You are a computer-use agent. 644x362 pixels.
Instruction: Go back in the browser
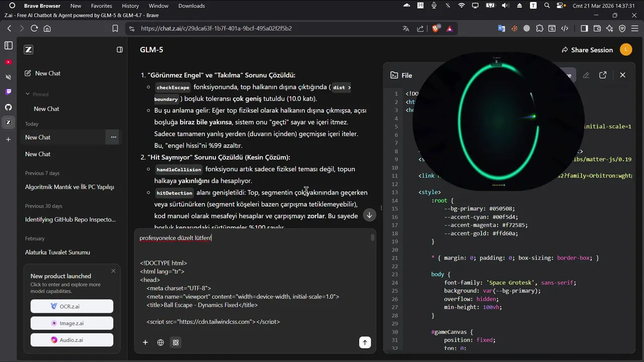9,29
